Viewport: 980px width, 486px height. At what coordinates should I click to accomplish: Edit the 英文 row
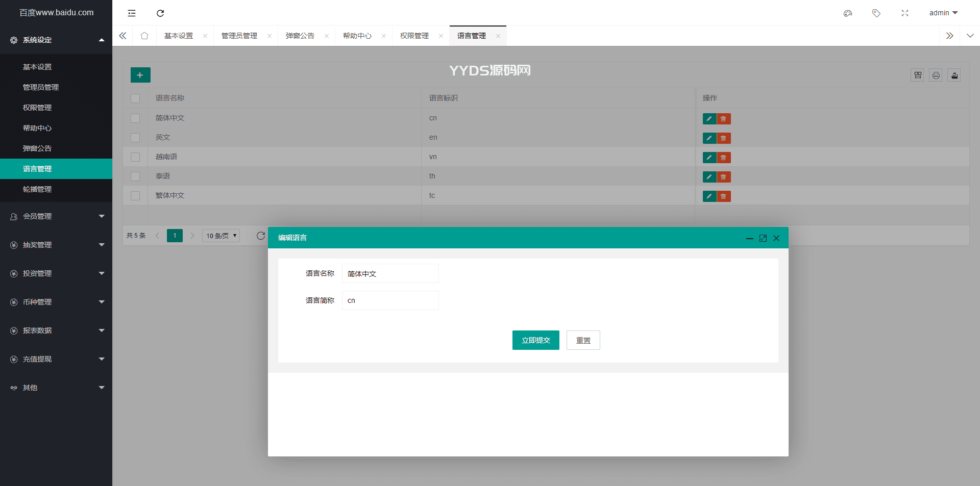pos(709,138)
